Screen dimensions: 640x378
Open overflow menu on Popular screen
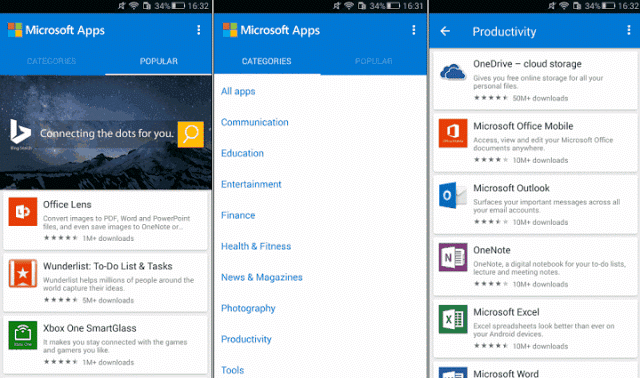point(198,30)
